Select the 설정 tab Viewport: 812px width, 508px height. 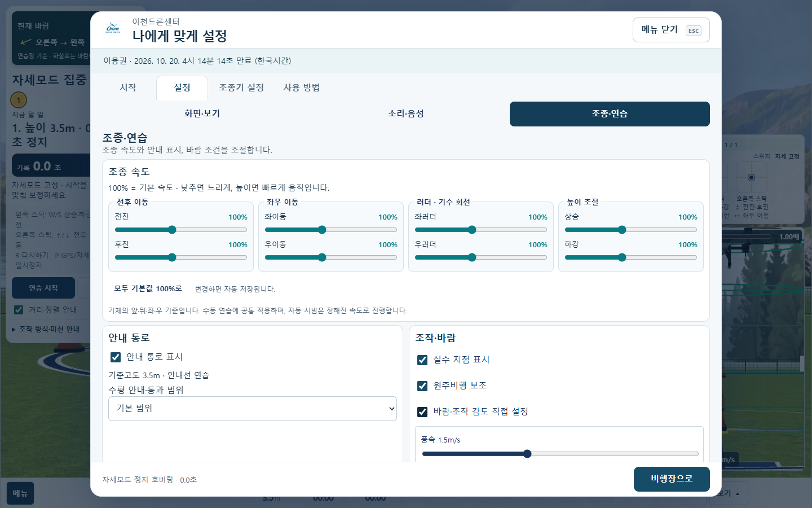click(182, 87)
